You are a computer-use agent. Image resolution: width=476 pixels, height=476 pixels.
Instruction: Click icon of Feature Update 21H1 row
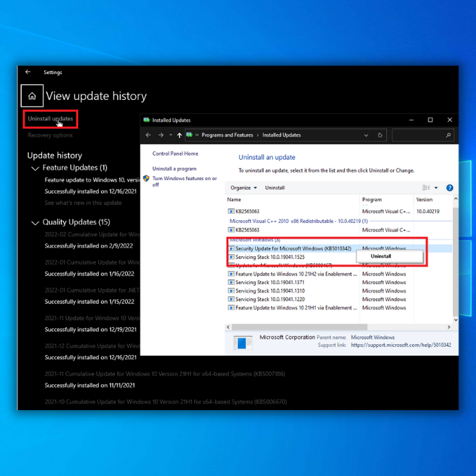click(231, 308)
